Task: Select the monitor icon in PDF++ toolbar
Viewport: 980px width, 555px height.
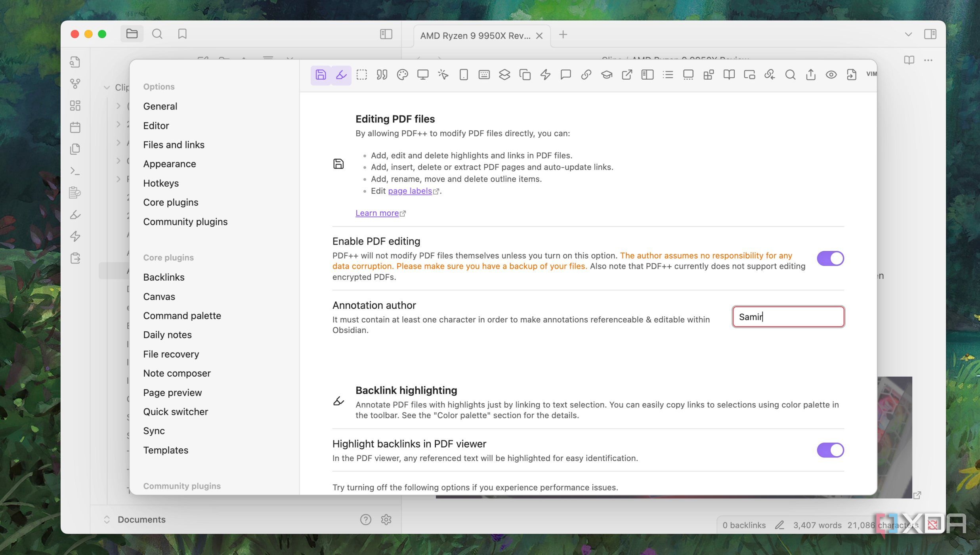Action: [423, 75]
